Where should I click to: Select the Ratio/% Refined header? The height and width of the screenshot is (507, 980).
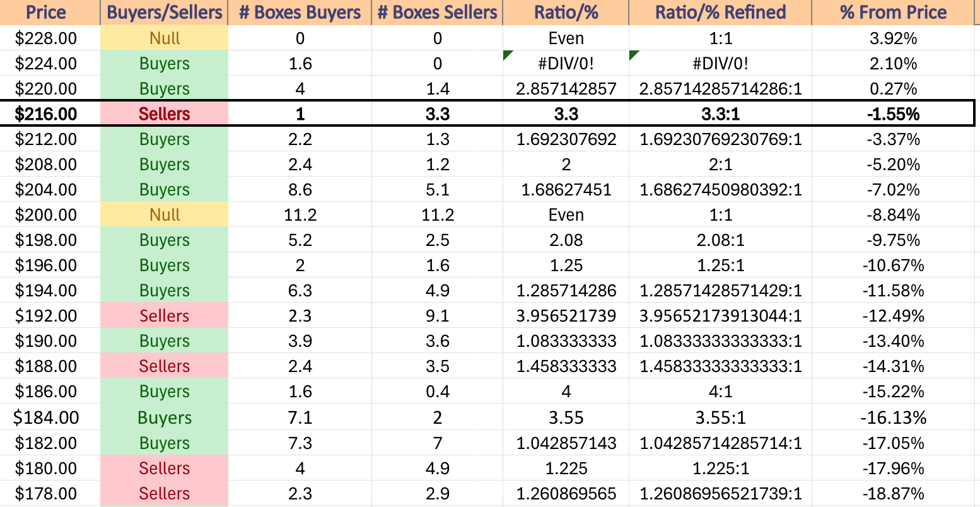720,12
